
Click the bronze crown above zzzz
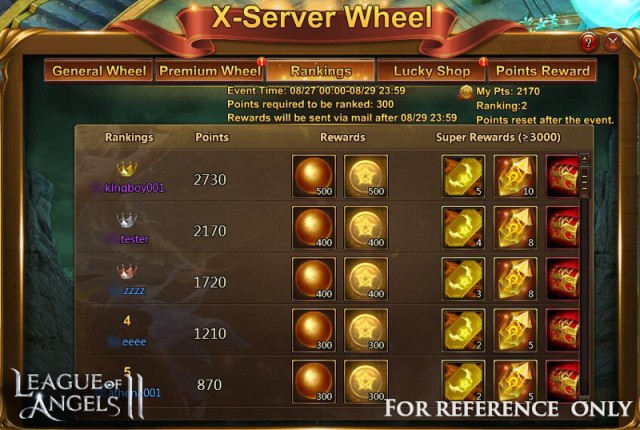click(x=127, y=271)
